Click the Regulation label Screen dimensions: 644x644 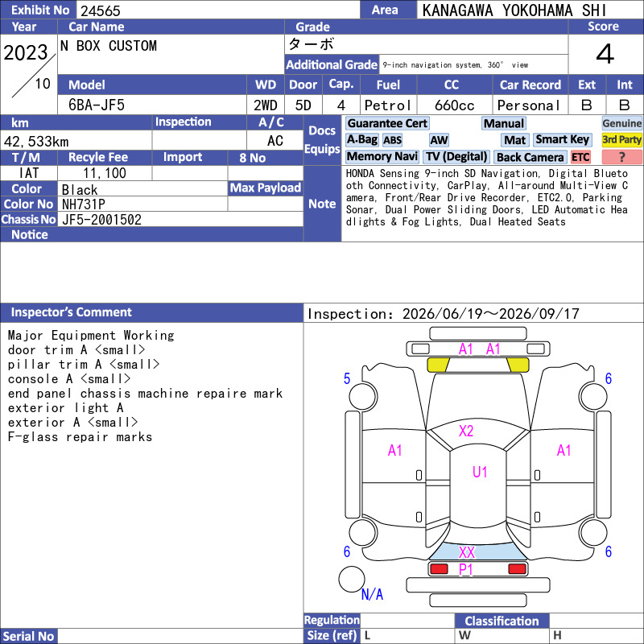click(332, 620)
